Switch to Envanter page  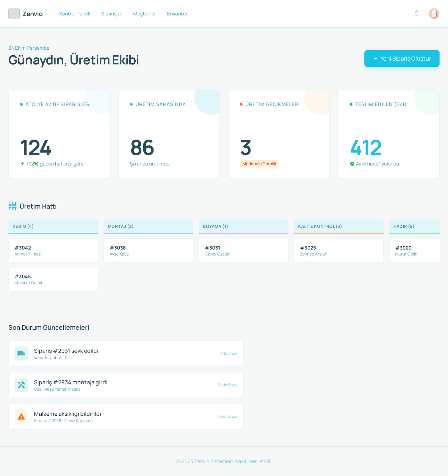click(177, 14)
